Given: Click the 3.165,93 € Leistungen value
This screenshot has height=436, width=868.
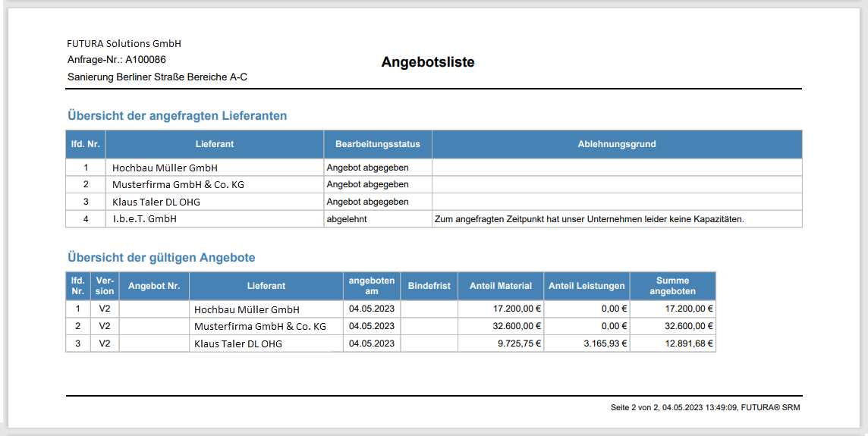Looking at the screenshot, I should 604,343.
